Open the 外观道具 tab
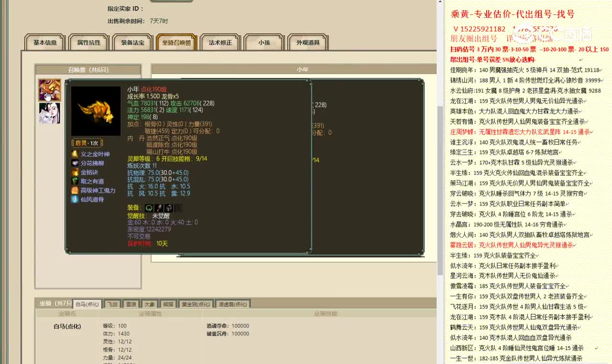This screenshot has width=612, height=364. 308,43
